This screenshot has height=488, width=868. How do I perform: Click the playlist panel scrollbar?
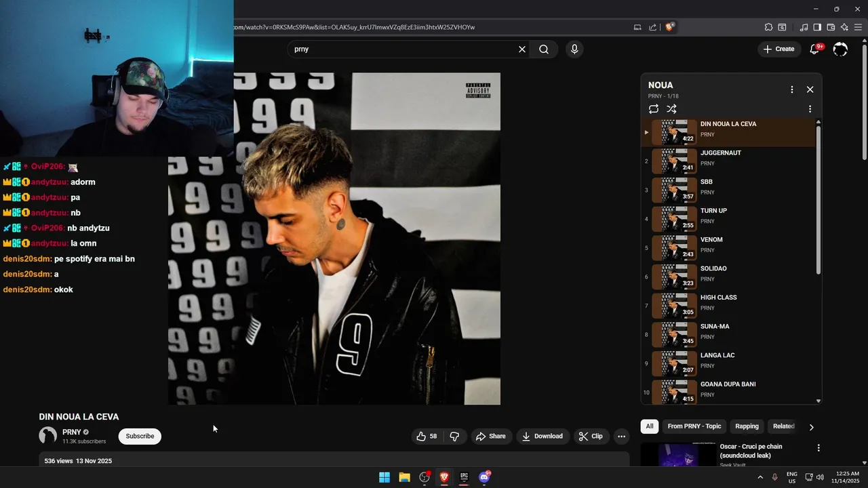click(818, 200)
